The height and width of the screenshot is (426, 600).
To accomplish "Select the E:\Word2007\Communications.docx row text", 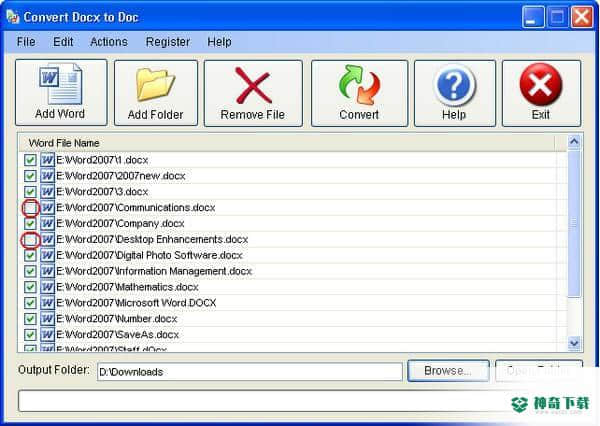I will (136, 207).
